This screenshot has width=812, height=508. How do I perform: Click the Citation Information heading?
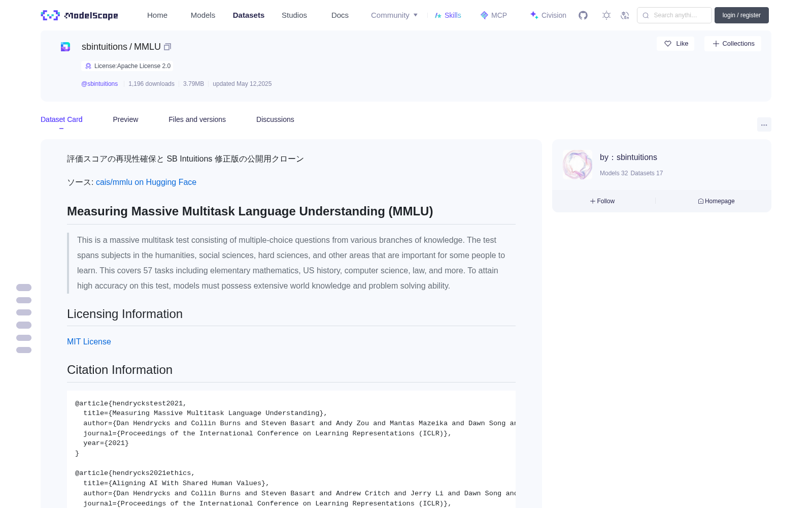click(x=120, y=370)
